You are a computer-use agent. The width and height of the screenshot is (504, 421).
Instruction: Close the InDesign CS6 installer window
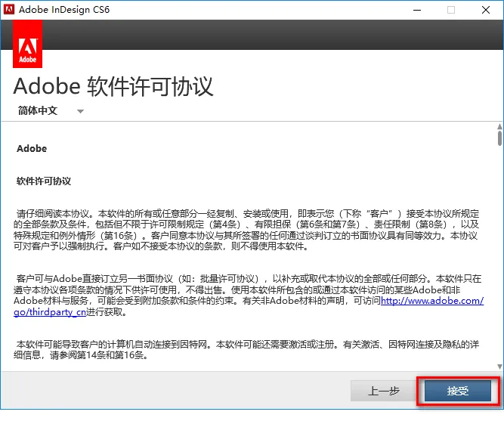(x=486, y=10)
